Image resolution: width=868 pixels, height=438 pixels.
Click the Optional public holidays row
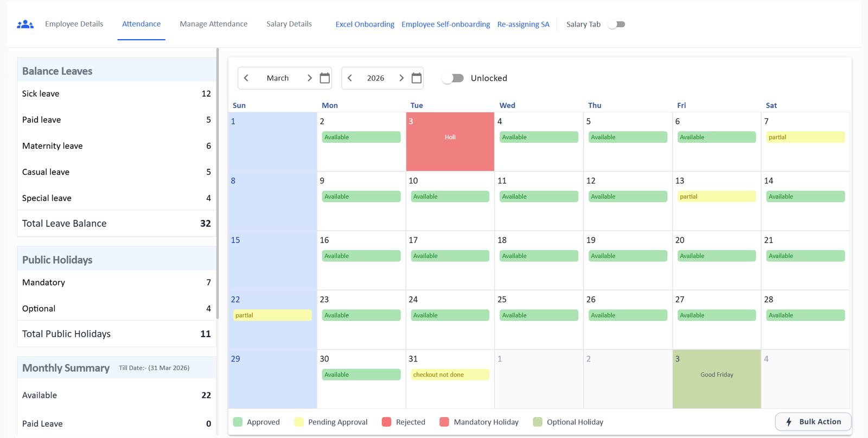pos(117,309)
